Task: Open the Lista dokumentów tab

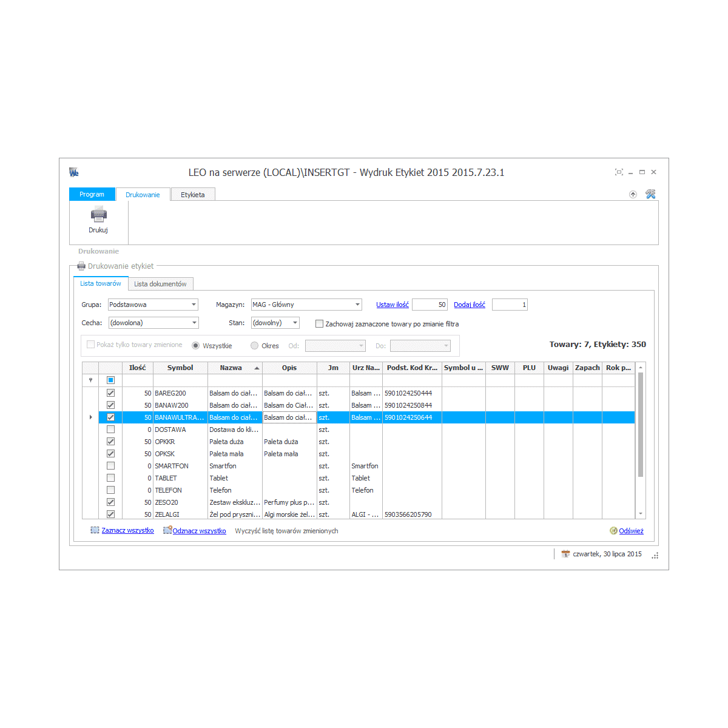Action: coord(160,284)
